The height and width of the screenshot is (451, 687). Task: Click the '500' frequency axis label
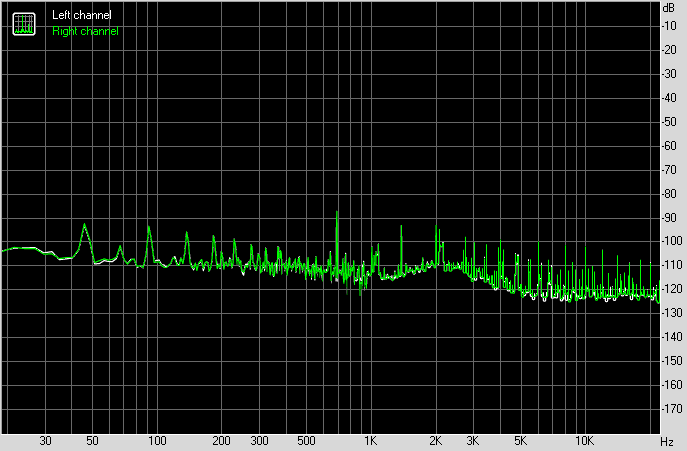click(x=306, y=441)
